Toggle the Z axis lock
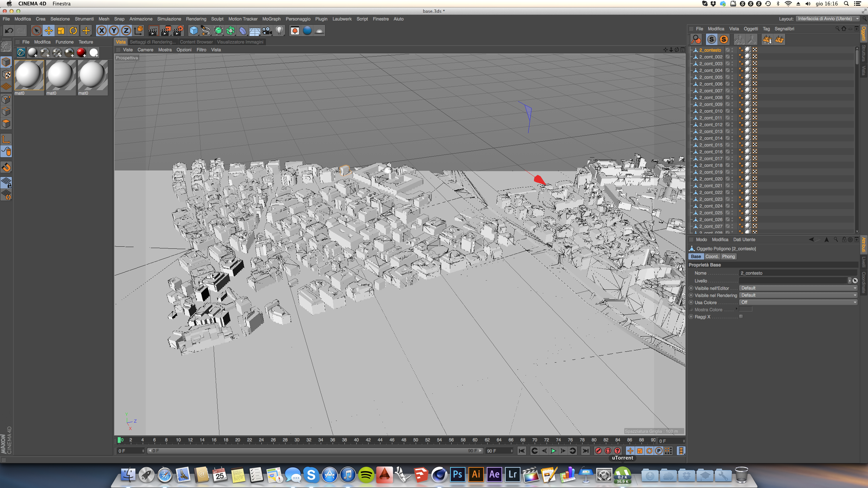The image size is (868, 488). pyautogui.click(x=126, y=31)
